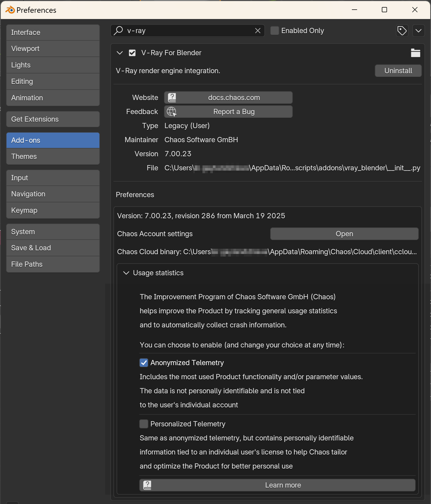431x504 pixels.
Task: Uncheck Anonymized Telemetry
Action: pos(144,363)
